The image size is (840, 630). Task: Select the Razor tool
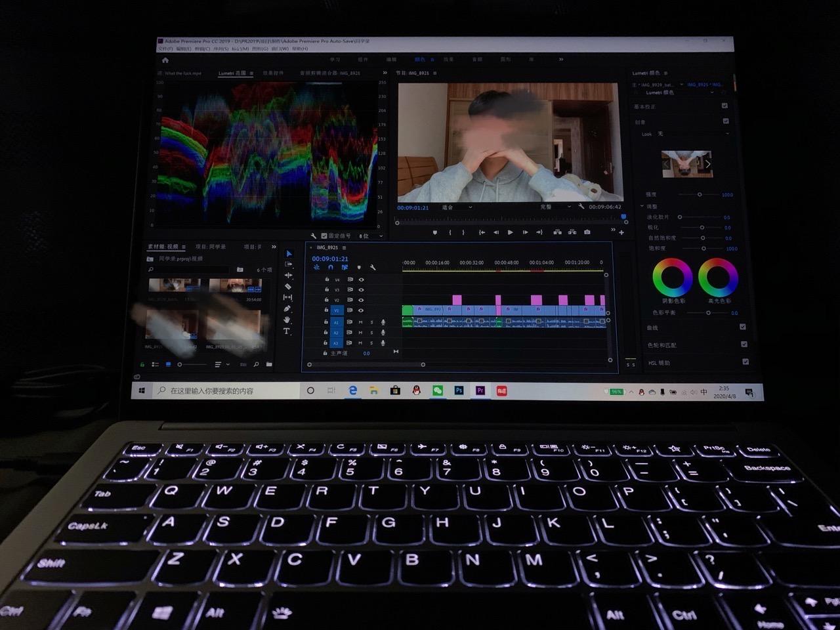pyautogui.click(x=287, y=287)
